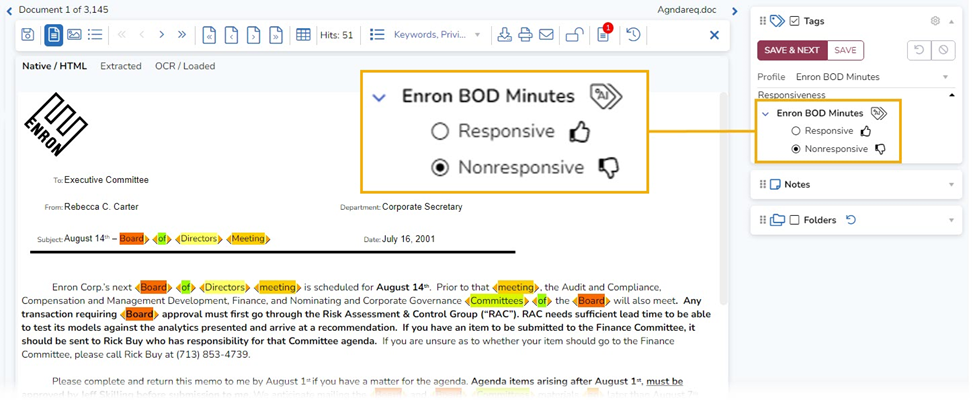Screen dimensions: 973x400
Task: Open the Profile Enron BOD Minutes dropdown
Action: point(872,77)
